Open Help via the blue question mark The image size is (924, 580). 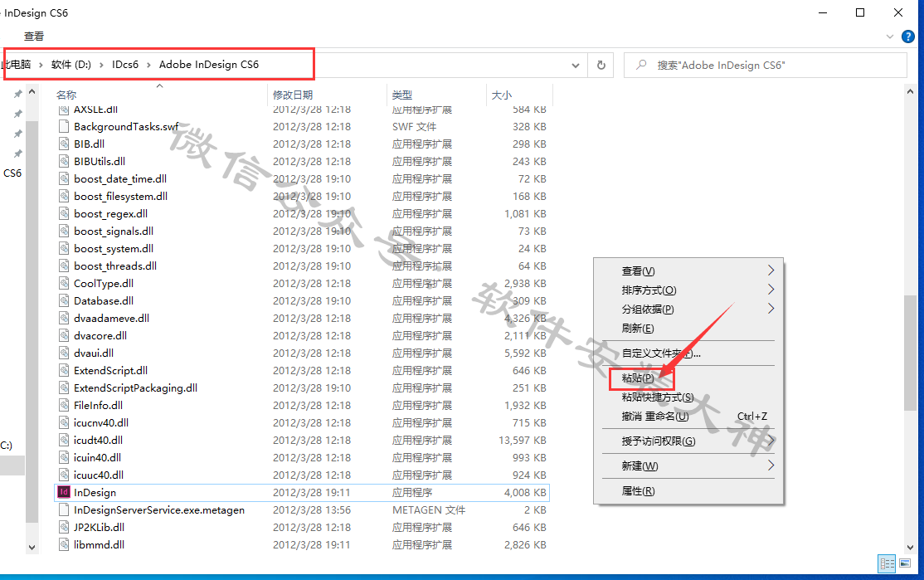[x=908, y=37]
